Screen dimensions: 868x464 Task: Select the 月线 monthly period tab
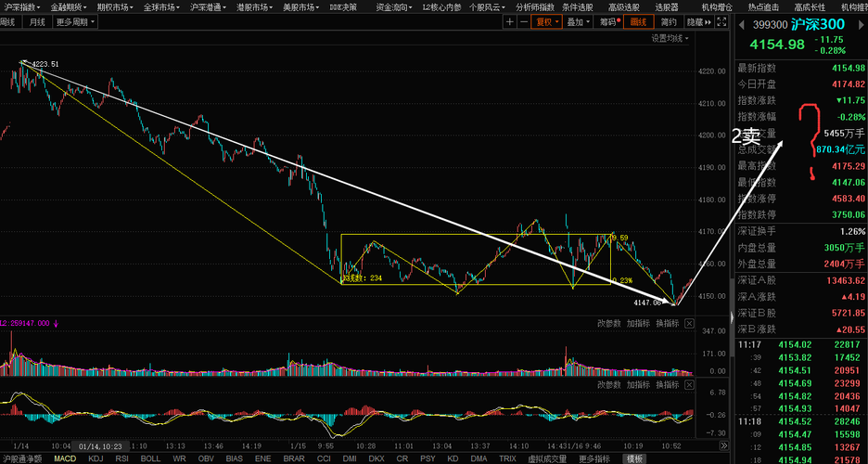click(x=38, y=22)
